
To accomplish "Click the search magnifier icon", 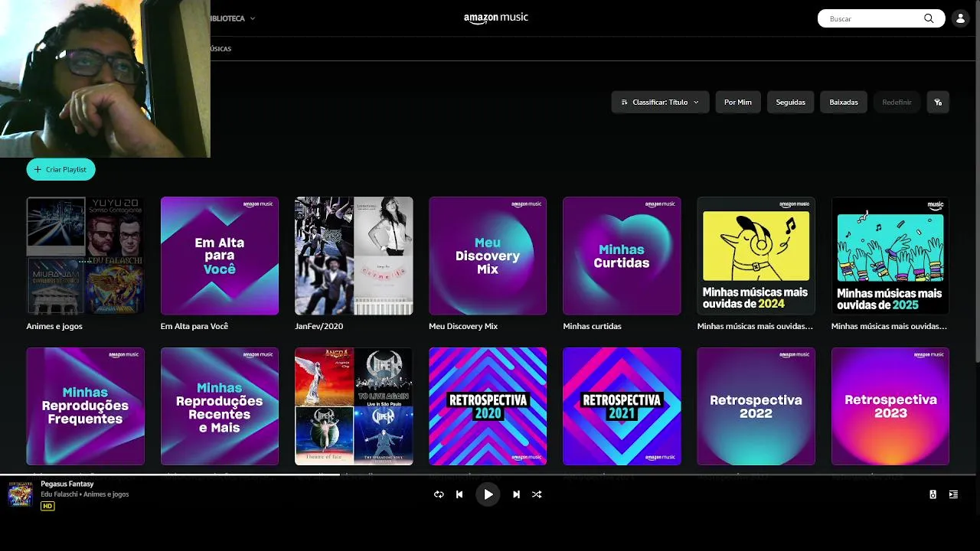I will 929,18.
